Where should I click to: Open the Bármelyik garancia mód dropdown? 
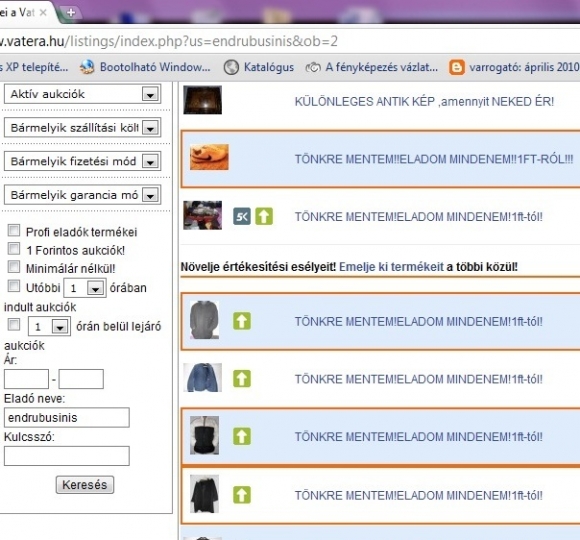click(x=82, y=195)
